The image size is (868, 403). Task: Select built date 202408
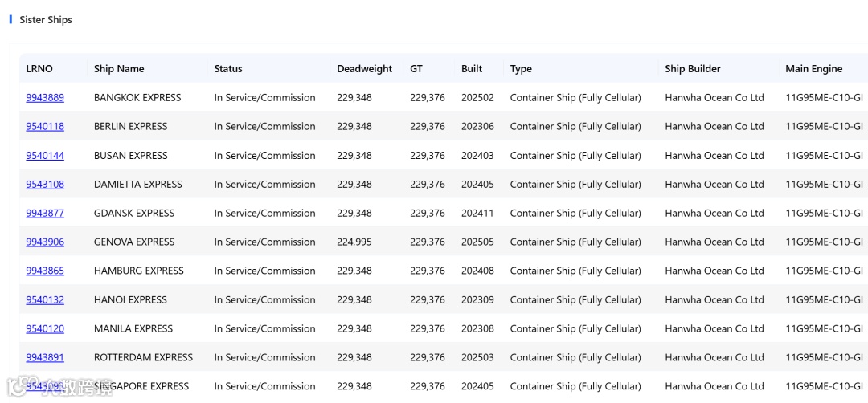477,271
